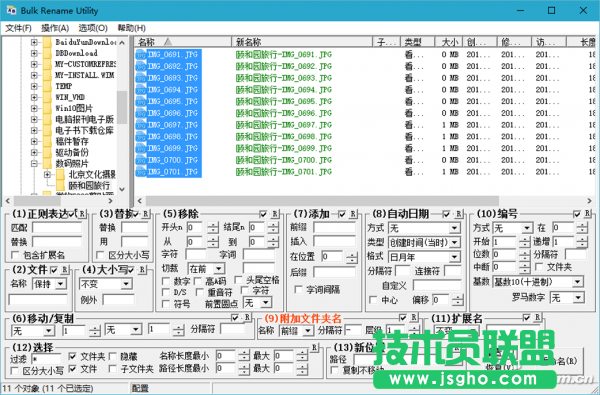
Task: Click the reset R icon for 附加文件夹名 panel
Action: [x=414, y=317]
